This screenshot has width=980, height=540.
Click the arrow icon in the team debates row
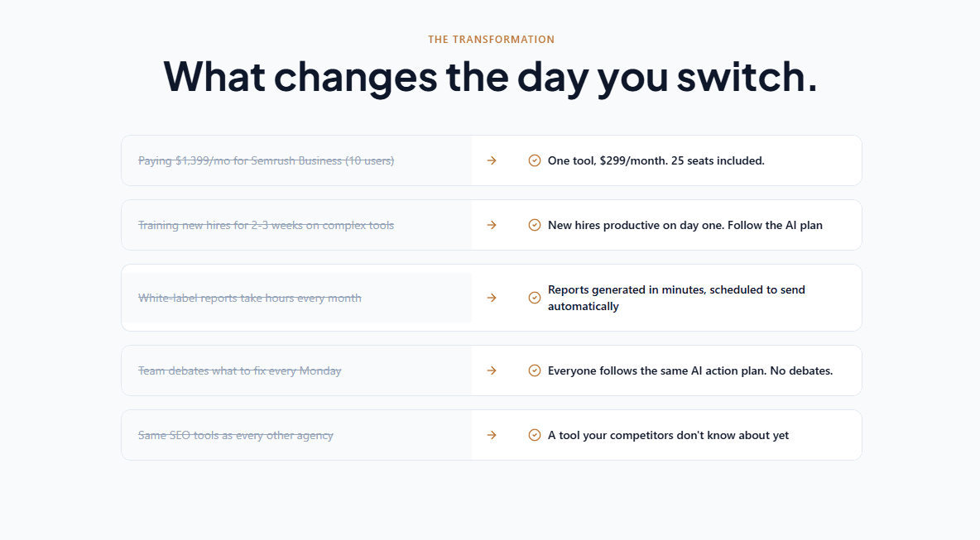[x=492, y=370]
